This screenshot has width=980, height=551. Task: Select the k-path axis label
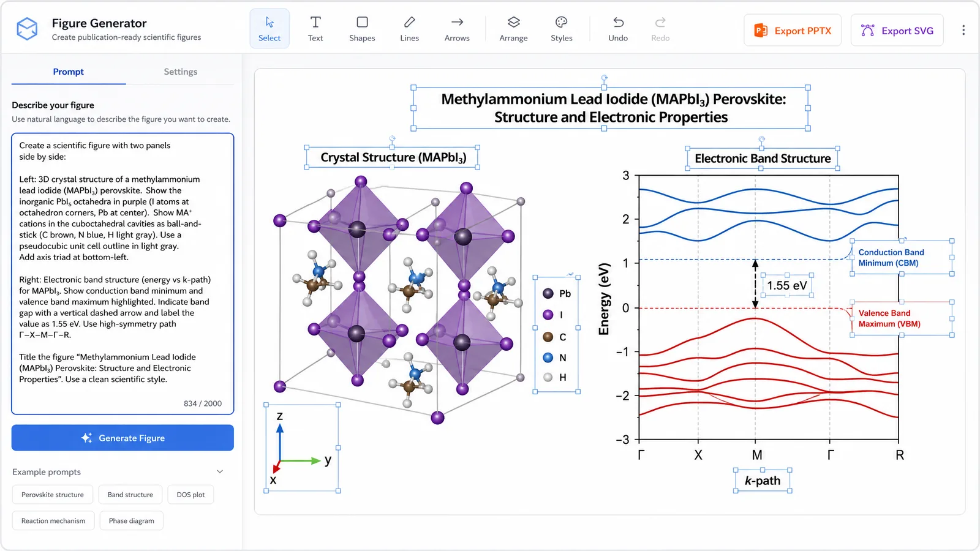tap(763, 481)
